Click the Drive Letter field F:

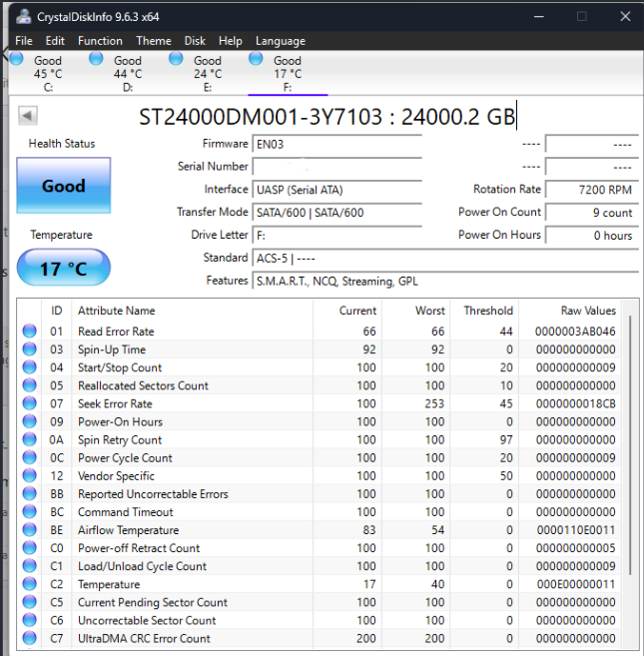(336, 236)
